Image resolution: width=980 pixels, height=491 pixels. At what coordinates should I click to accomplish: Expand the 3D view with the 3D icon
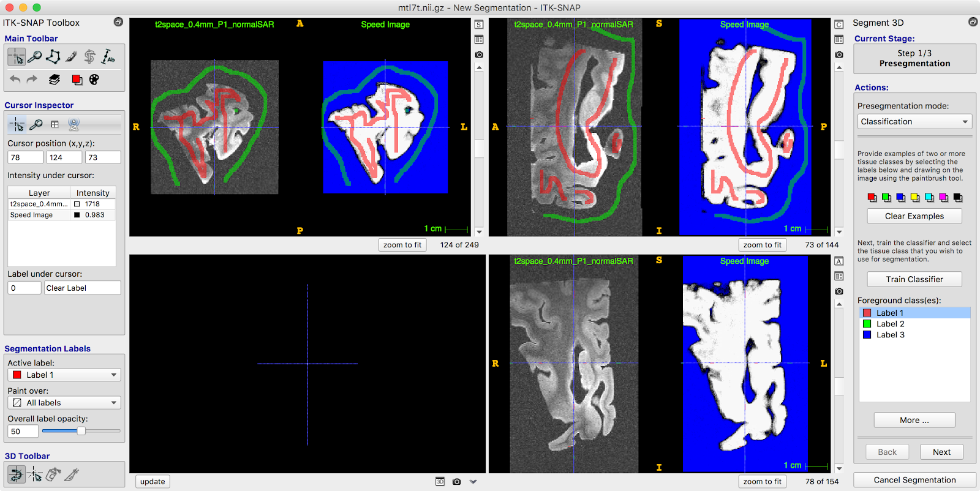coord(440,482)
